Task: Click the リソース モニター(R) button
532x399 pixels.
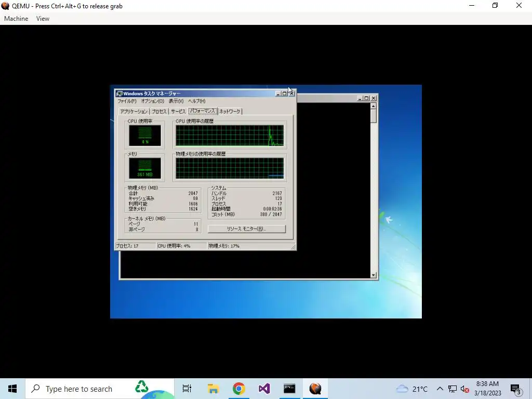Action: (x=247, y=229)
